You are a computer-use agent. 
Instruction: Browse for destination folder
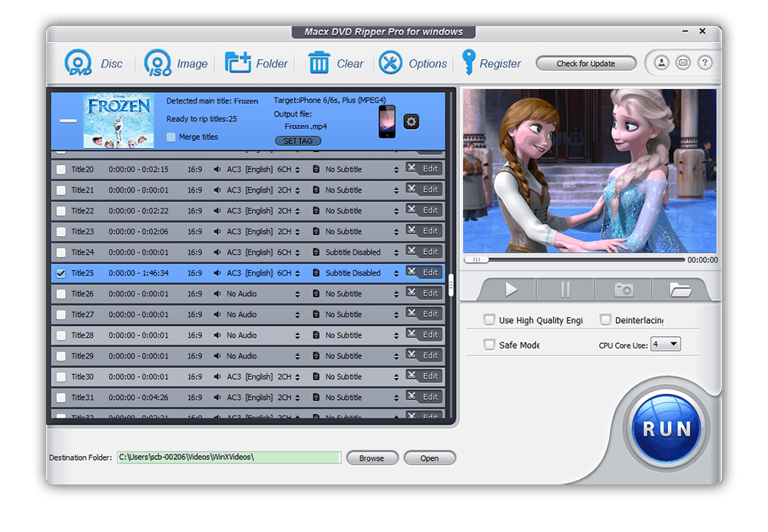[x=372, y=458]
